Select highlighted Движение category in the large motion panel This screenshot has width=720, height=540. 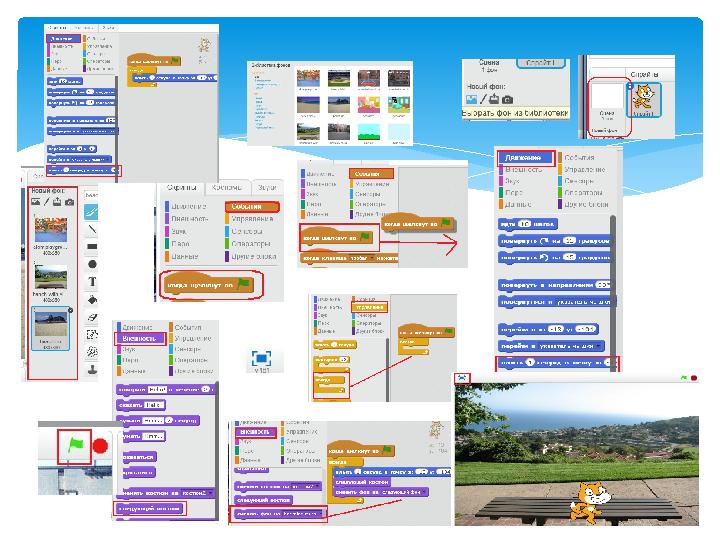[x=526, y=158]
